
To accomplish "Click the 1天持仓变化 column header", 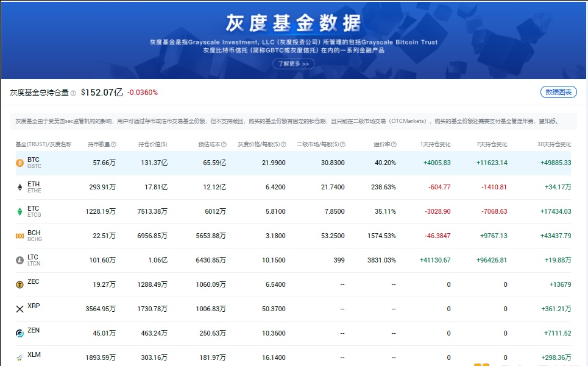I will 435,144.
